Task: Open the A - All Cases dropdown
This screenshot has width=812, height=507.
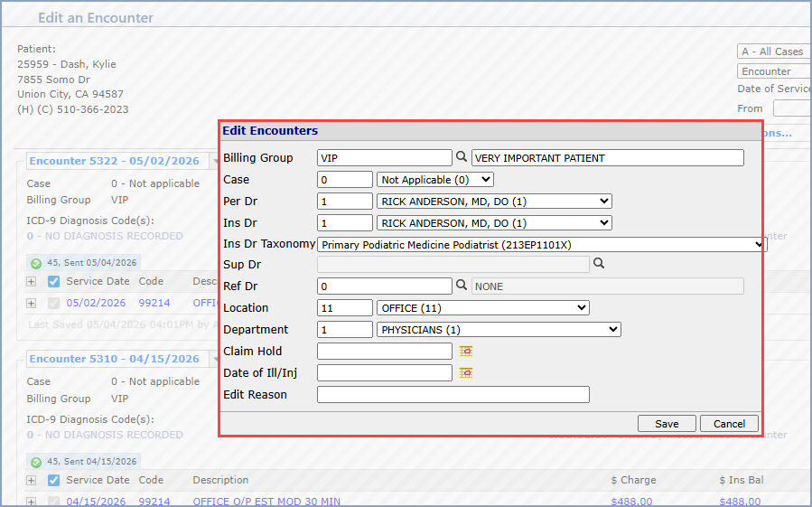Action: 774,52
